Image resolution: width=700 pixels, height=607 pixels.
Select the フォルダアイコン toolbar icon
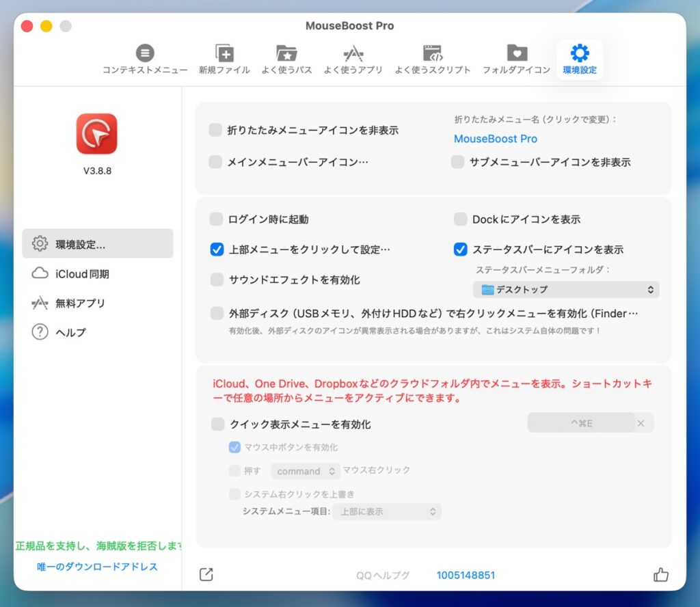click(x=516, y=54)
